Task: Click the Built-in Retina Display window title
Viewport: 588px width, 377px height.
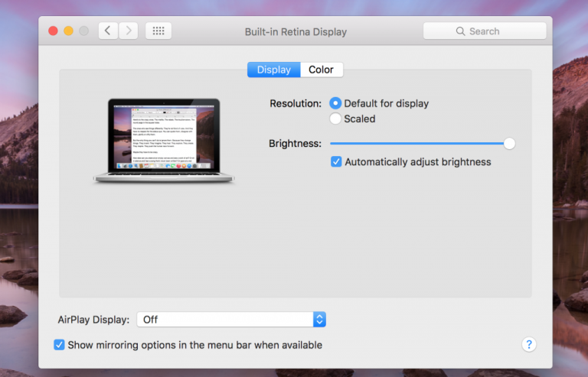Action: click(295, 32)
